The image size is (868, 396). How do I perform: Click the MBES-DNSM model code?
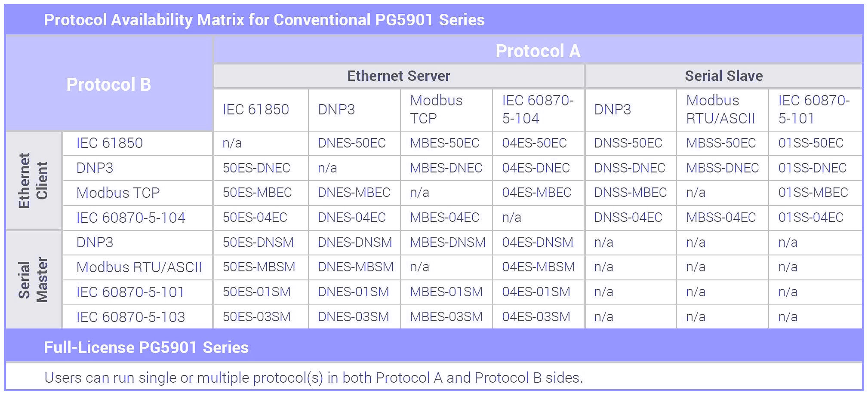point(447,243)
